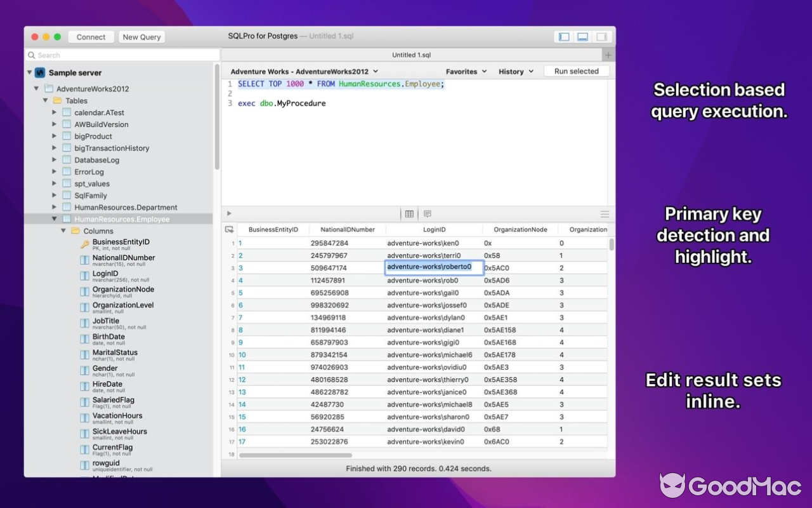
Task: Select the adventure-works\roberto0 cell in results
Action: click(433, 267)
